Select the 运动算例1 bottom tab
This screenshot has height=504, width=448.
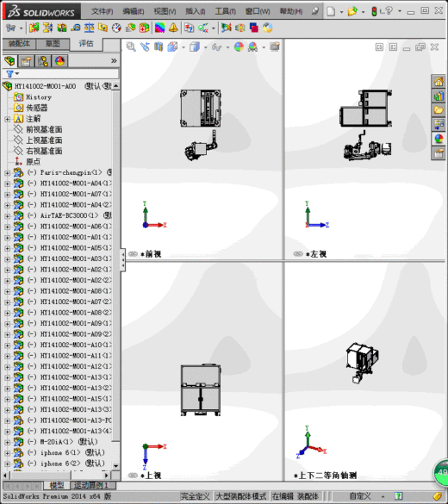point(91,485)
